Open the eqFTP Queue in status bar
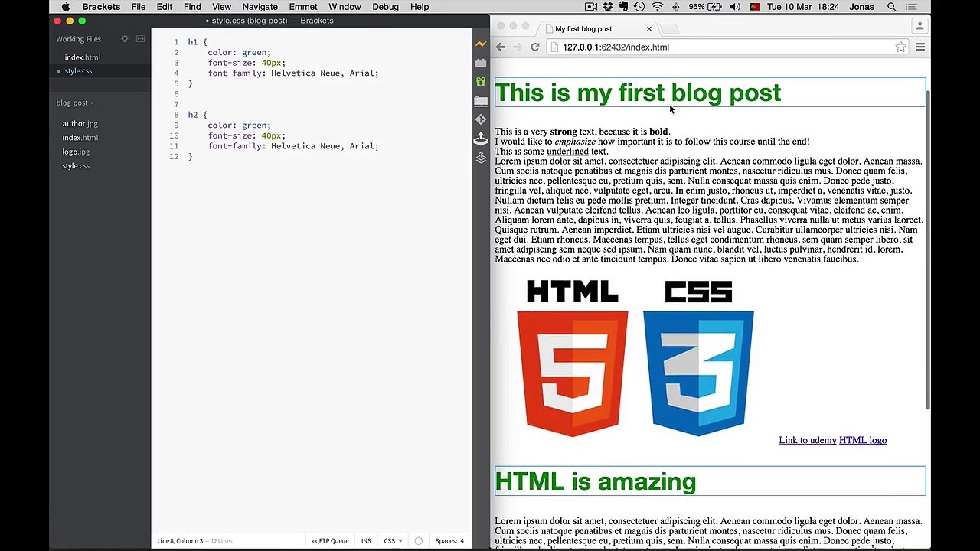The height and width of the screenshot is (551, 980). (330, 541)
